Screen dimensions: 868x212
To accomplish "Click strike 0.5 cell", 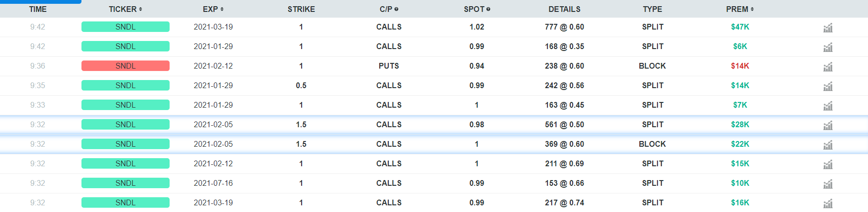I will [301, 85].
